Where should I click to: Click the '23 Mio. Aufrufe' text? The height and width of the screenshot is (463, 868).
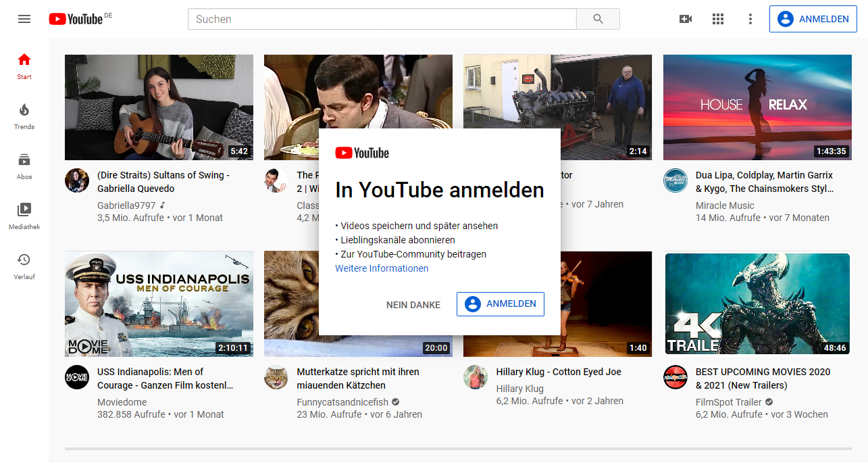329,414
